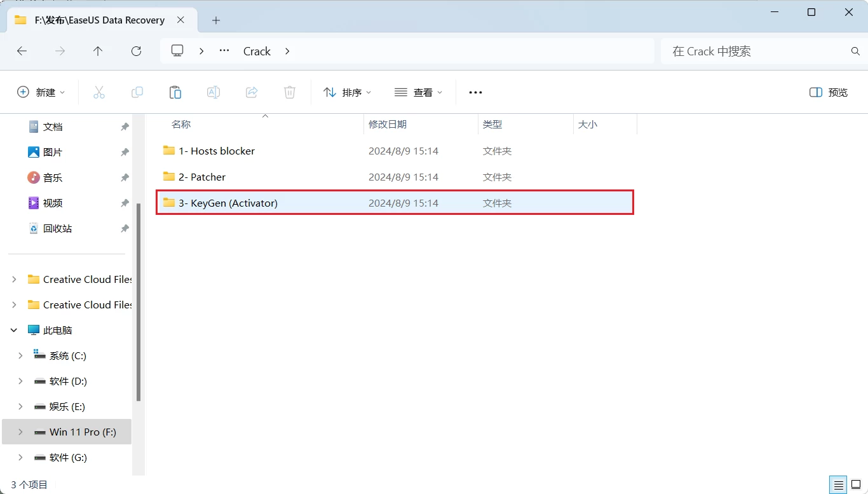This screenshot has height=494, width=868.
Task: Expand first Creative Cloud Files tree node
Action: pos(15,279)
